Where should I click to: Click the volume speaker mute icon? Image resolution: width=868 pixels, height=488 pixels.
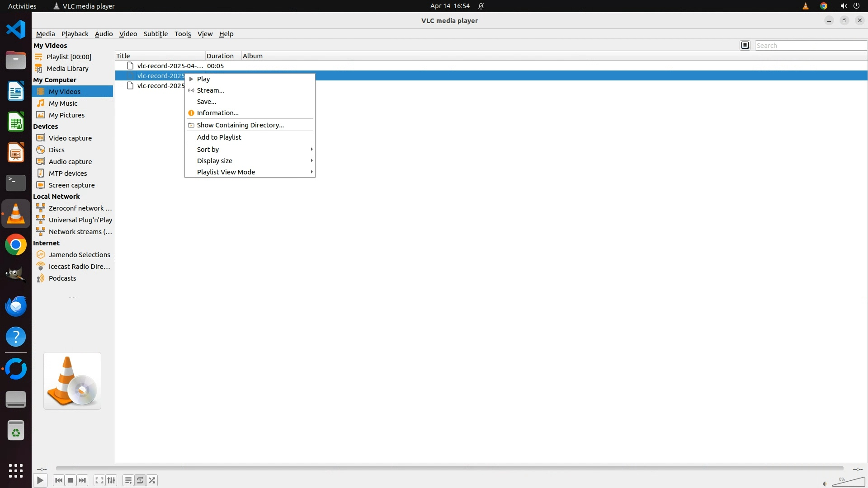[x=824, y=484]
